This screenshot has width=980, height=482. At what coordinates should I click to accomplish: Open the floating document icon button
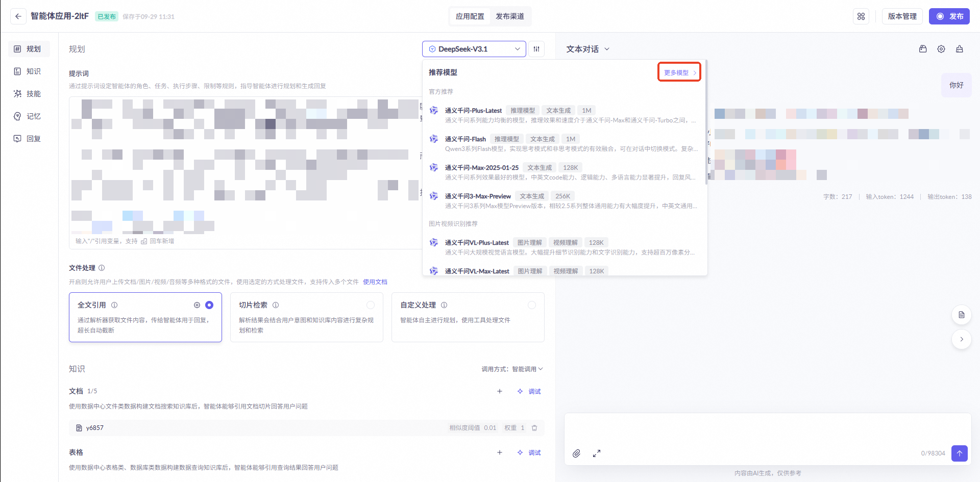(962, 315)
